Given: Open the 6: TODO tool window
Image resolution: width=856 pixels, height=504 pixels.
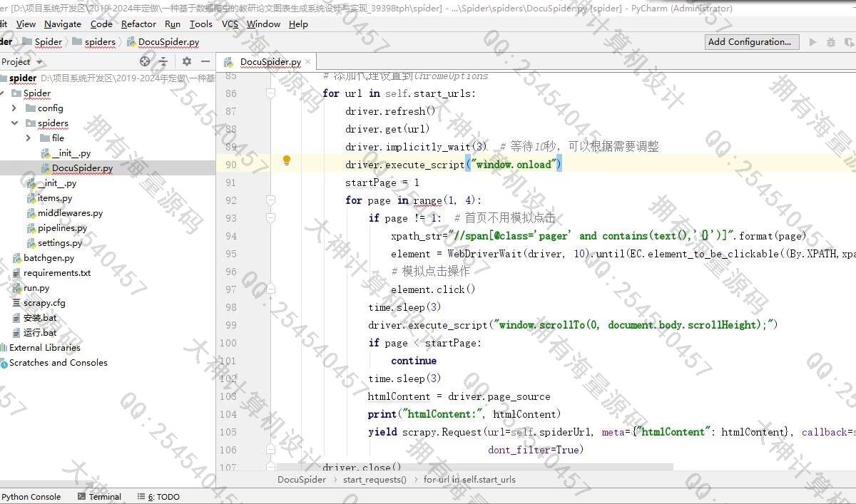Looking at the screenshot, I should tap(158, 497).
